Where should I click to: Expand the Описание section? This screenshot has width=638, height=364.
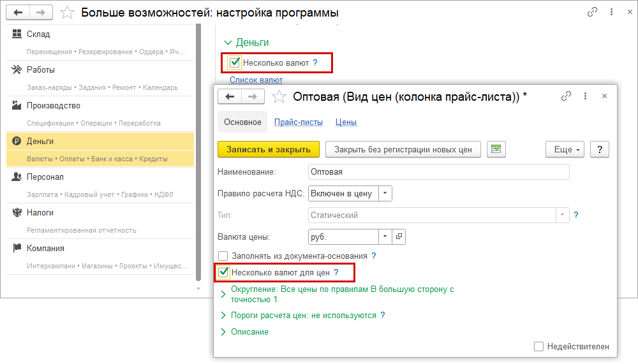[x=223, y=331]
